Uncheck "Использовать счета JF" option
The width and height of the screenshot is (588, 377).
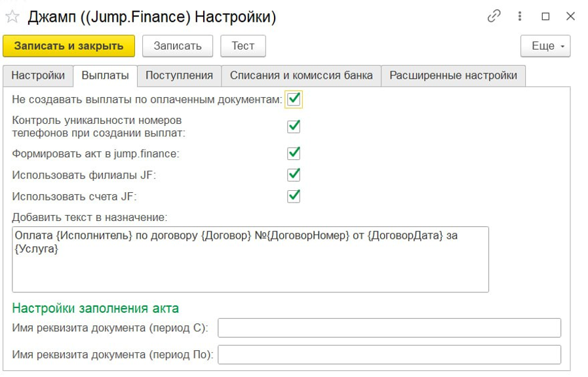[x=294, y=195]
